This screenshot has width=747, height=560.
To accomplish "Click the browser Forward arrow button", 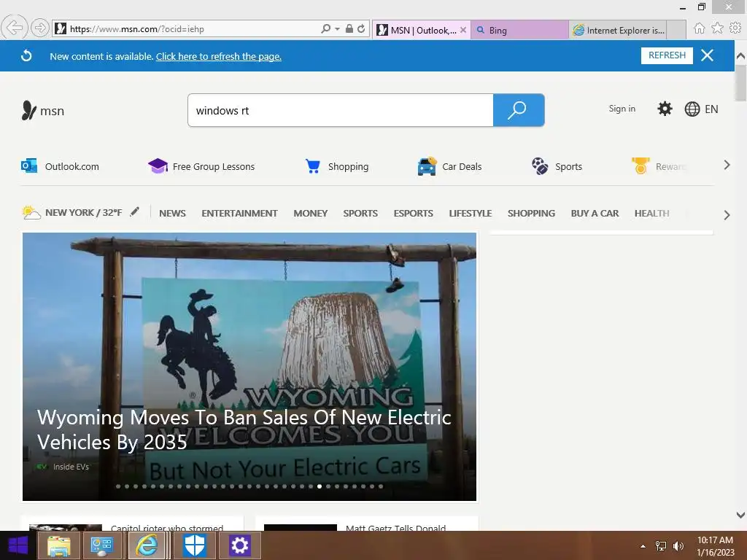I will (x=40, y=28).
